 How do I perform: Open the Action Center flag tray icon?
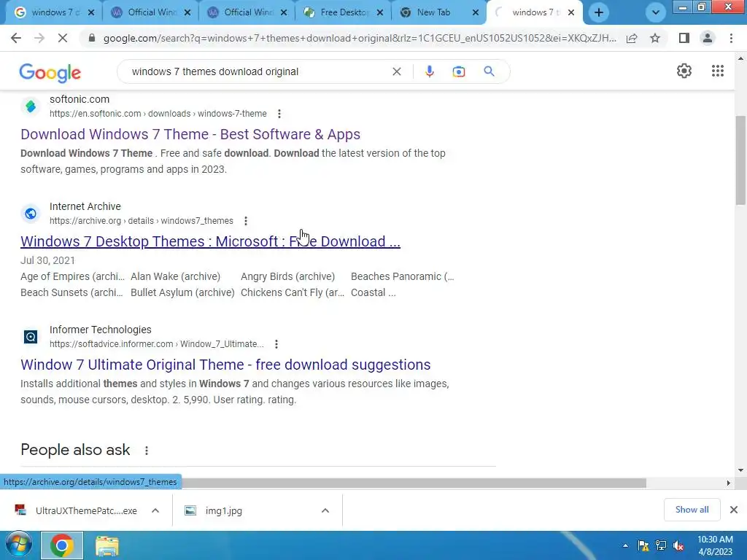[643, 545]
